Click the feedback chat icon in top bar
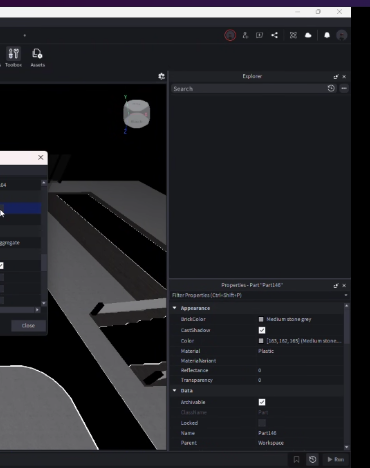 point(259,35)
